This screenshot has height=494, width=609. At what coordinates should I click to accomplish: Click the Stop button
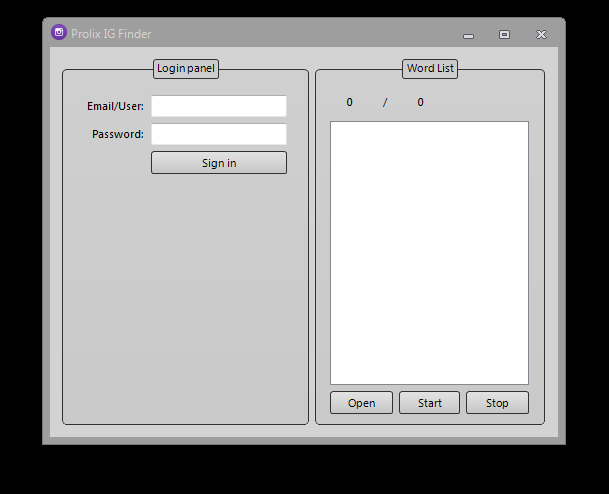498,403
